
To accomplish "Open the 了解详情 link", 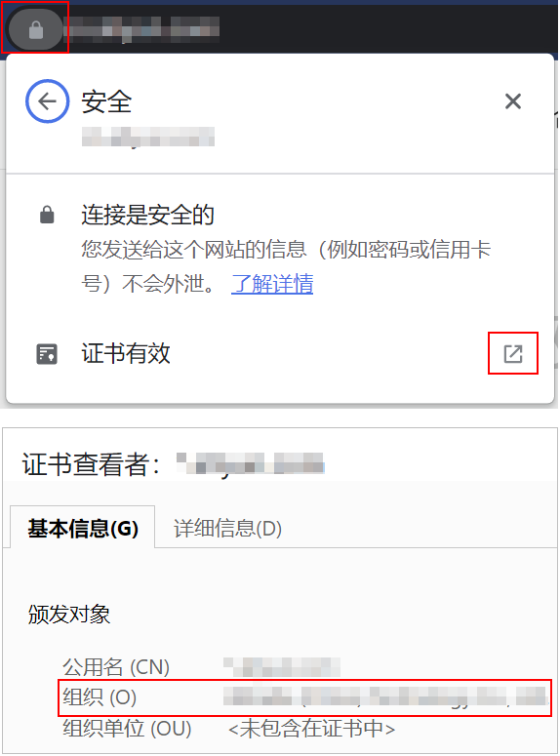I will (x=272, y=284).
